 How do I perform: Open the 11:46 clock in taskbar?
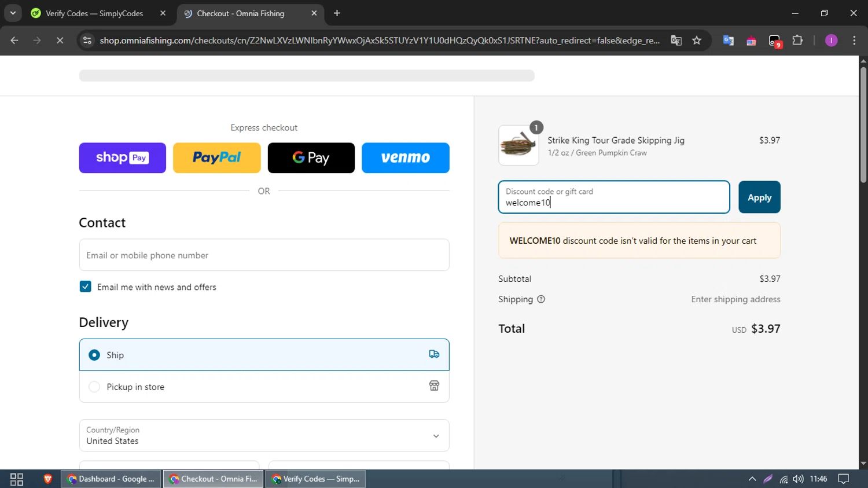(818, 479)
